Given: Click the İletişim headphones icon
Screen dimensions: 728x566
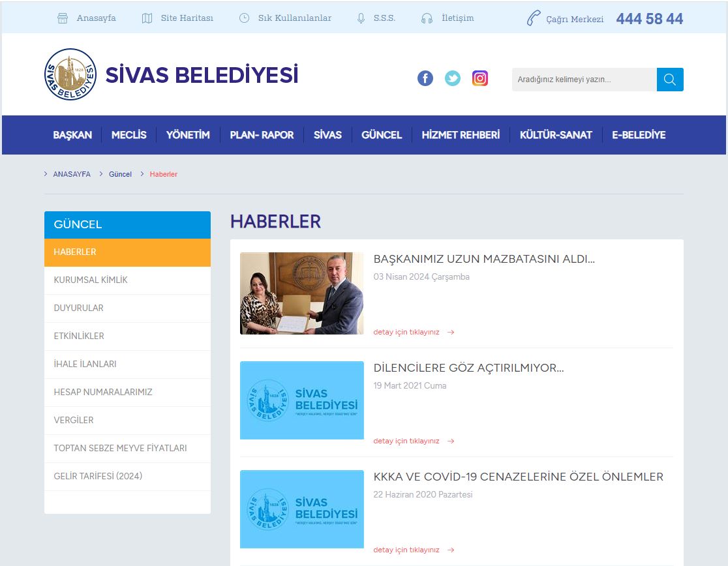Looking at the screenshot, I should (x=427, y=18).
